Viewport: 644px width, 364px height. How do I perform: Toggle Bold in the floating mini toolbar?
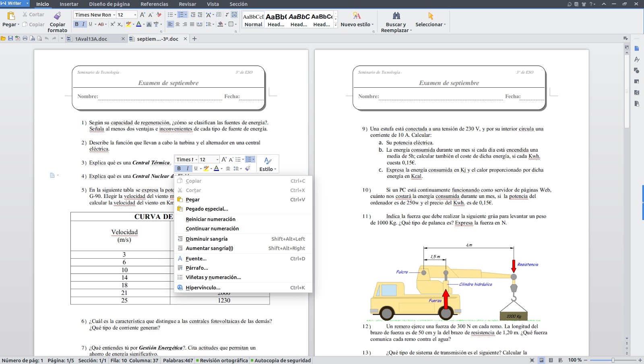pos(179,169)
